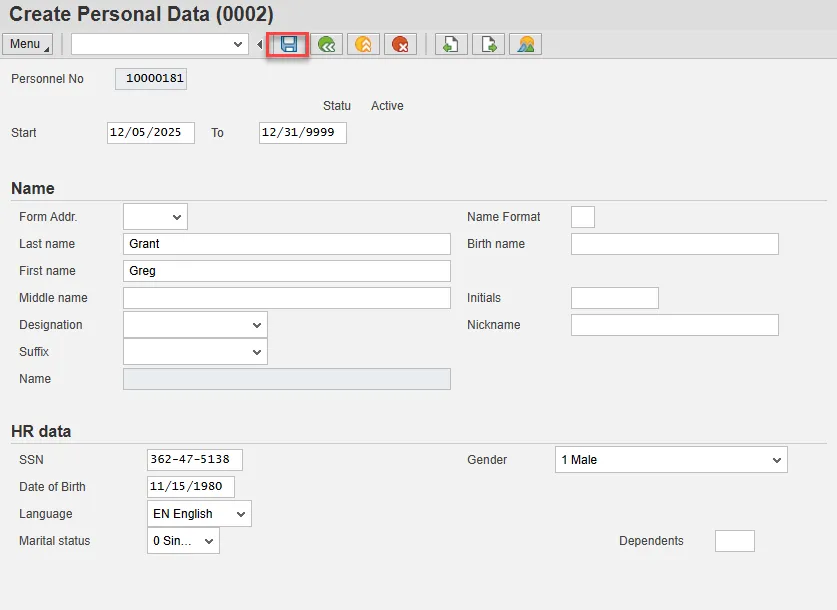The height and width of the screenshot is (610, 837).
Task: Click the overview icon with mountains
Action: (x=525, y=44)
